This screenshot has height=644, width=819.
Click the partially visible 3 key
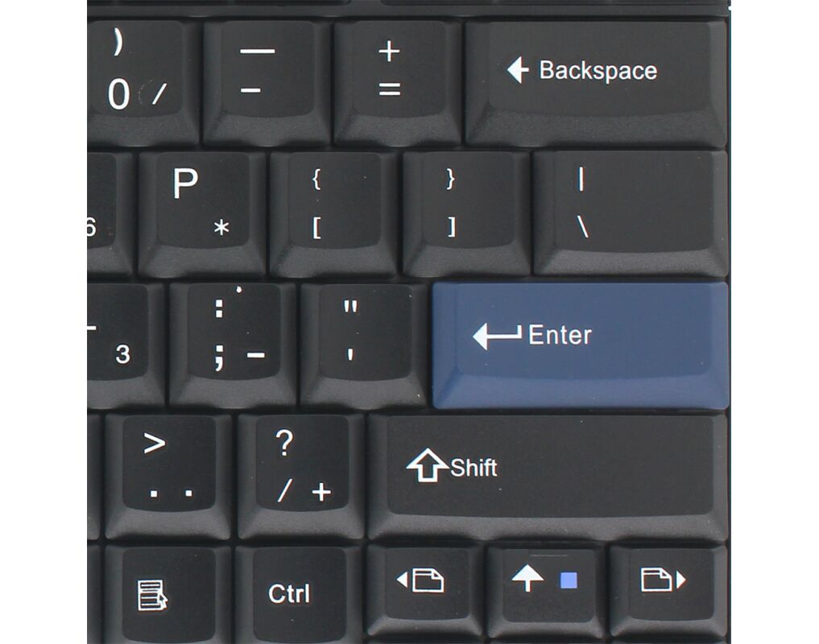point(126,345)
